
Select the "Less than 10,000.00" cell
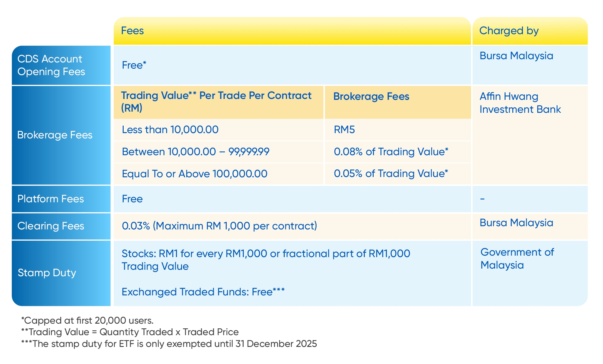tap(170, 130)
